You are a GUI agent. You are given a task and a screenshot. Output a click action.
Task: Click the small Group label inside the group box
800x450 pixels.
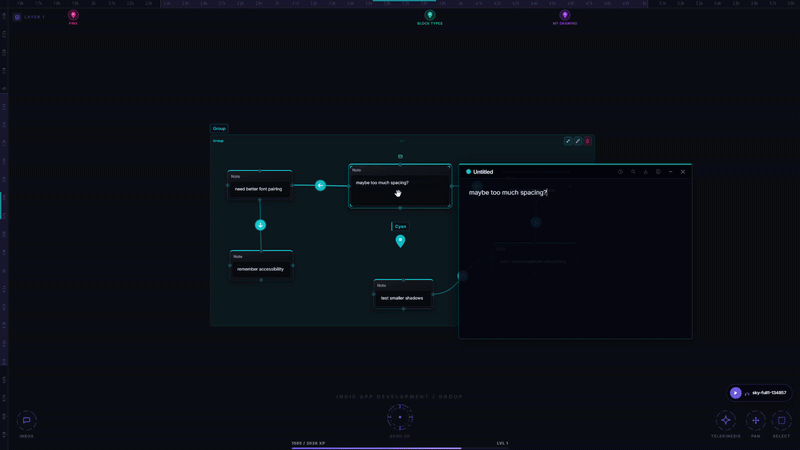(218, 141)
